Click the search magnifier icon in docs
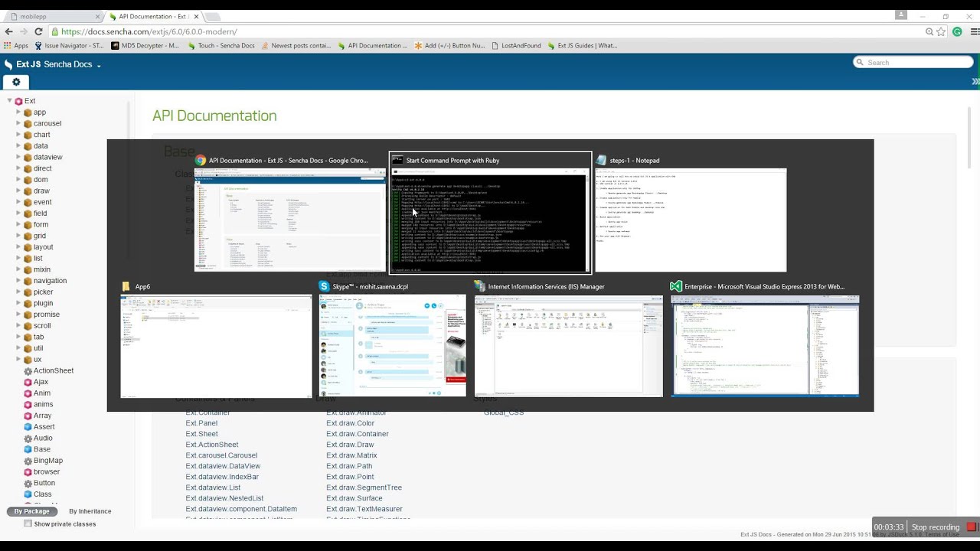Viewport: 980px width, 551px height. 860,62
